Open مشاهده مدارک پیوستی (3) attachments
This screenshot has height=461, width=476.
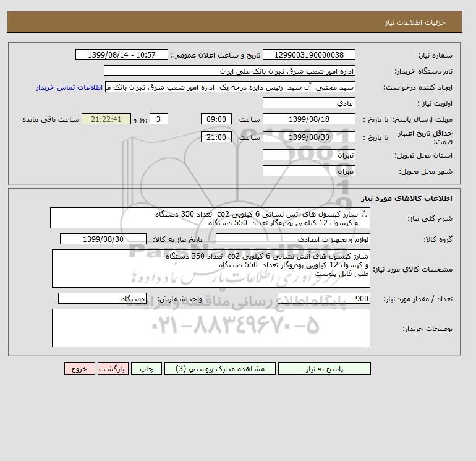coord(220,369)
